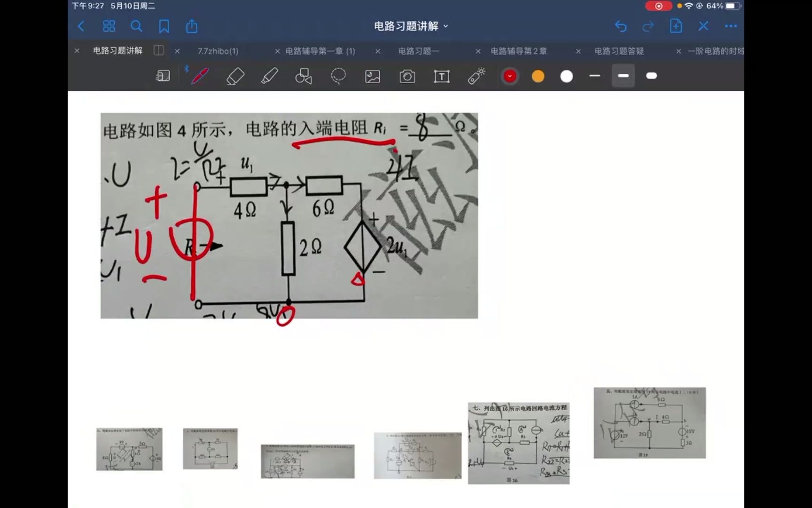Select the Shapes tool
Image resolution: width=812 pixels, height=508 pixels.
304,76
